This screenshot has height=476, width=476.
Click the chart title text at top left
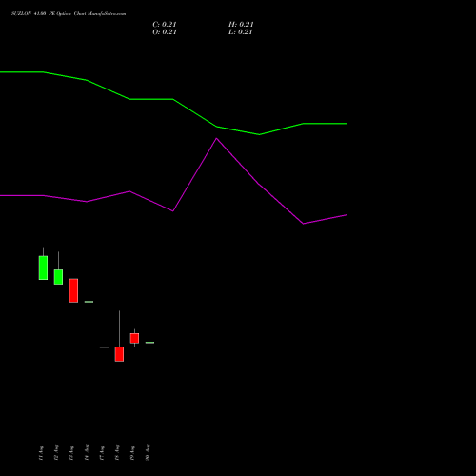pos(69,14)
